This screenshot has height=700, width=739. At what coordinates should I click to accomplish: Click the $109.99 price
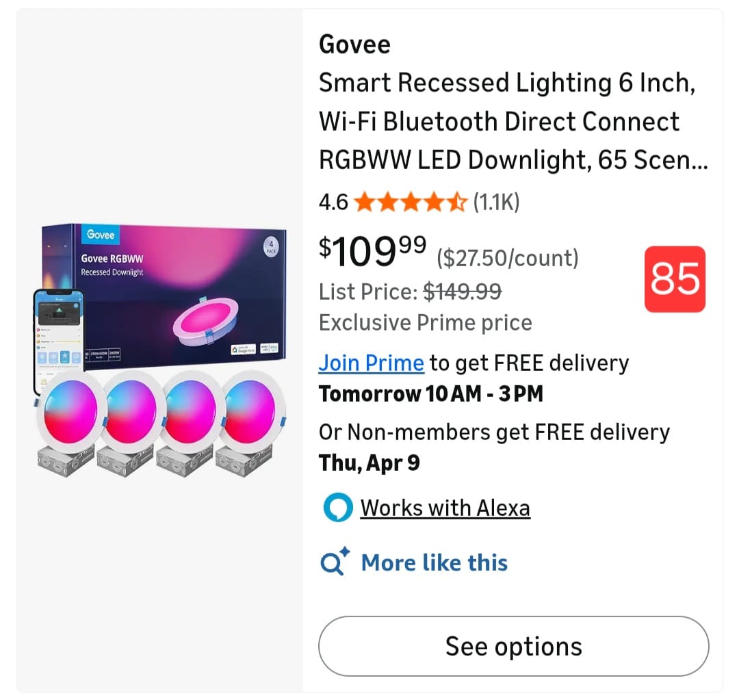[373, 250]
